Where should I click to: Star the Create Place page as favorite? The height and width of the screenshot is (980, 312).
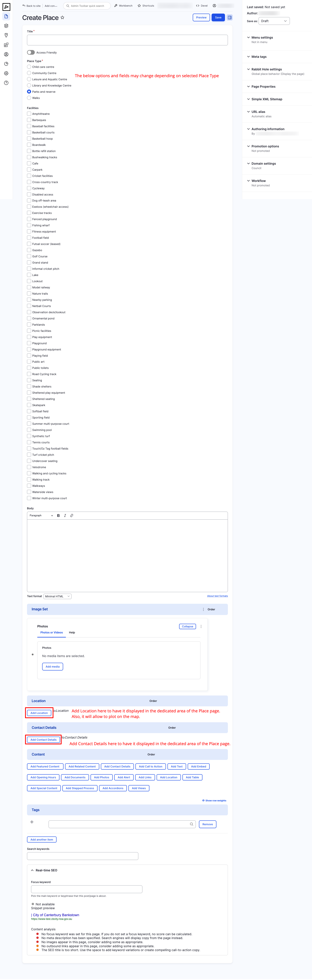click(62, 17)
